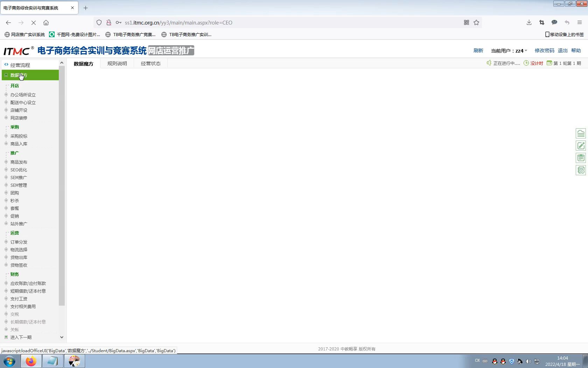Open the current user zz4 dropdown

point(509,51)
